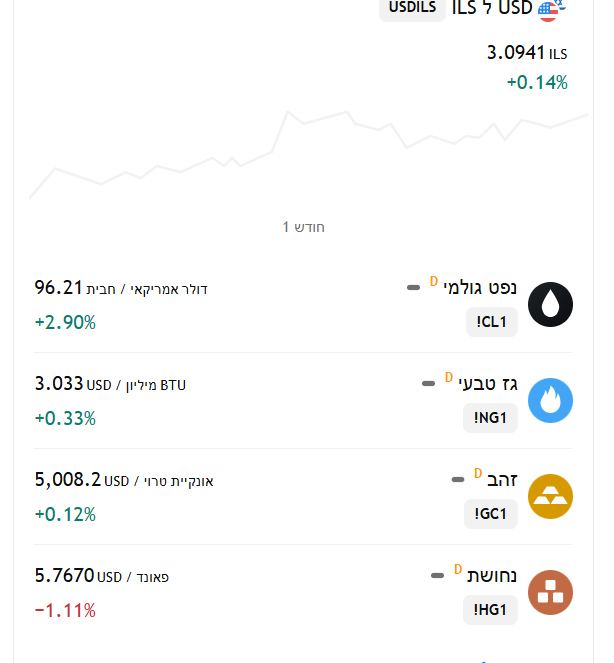Click the GC1! ticker tag
This screenshot has height=663, width=614.
[x=491, y=514]
